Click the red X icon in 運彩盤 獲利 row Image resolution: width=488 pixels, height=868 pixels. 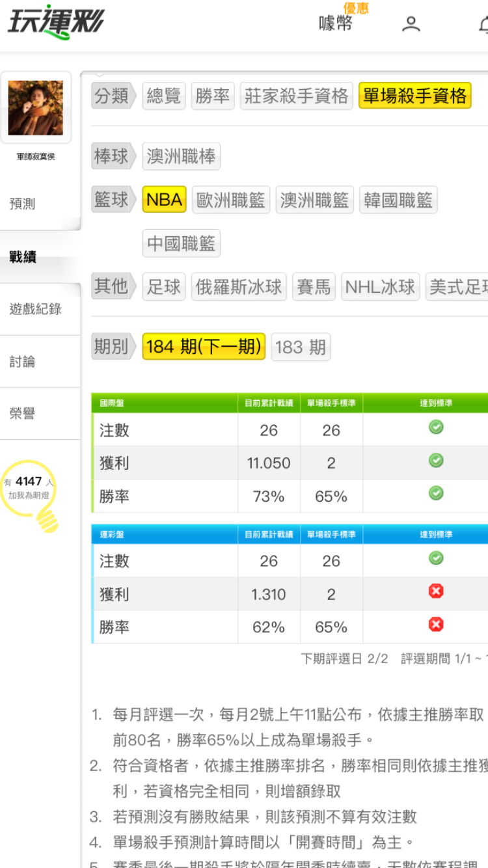coord(436,591)
